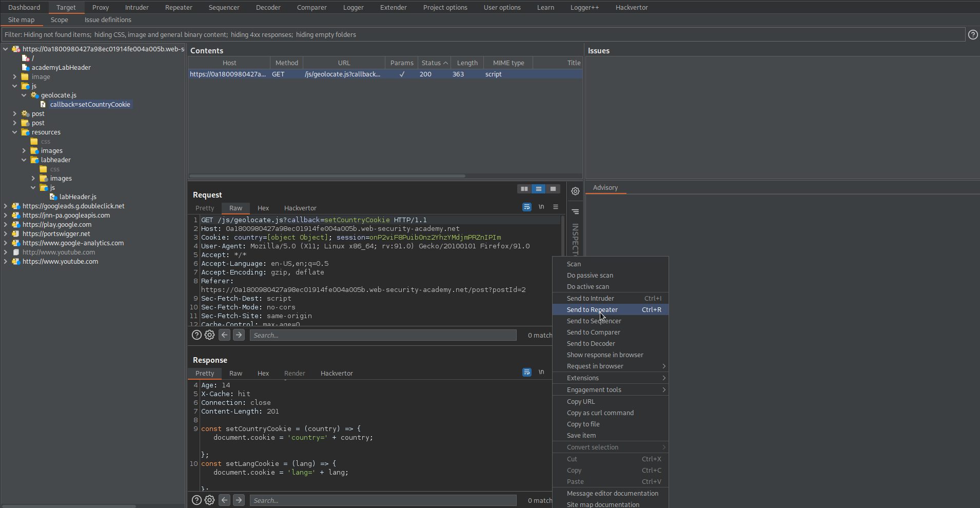Viewport: 980px width, 508px height.
Task: Click the Inspector collapse lines icon
Action: click(575, 211)
